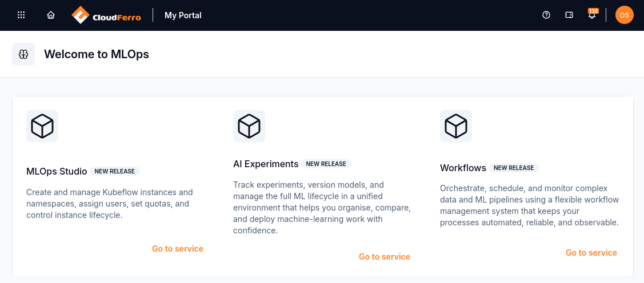Click NEW RELEASE badge next to AI Experiments
The image size is (644, 283).
326,164
